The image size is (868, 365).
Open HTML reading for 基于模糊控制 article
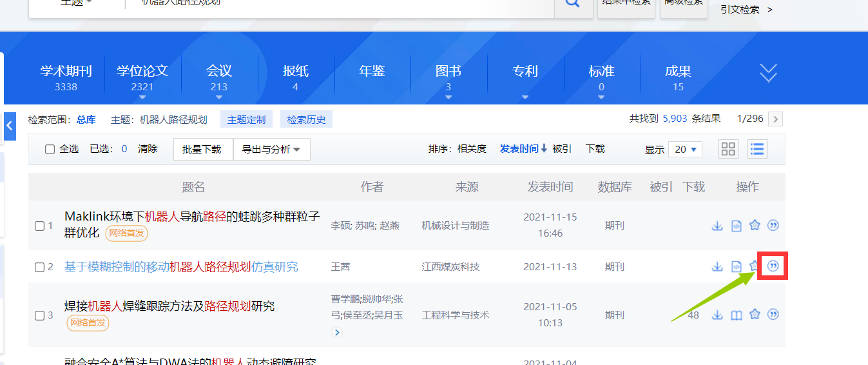pyautogui.click(x=737, y=266)
